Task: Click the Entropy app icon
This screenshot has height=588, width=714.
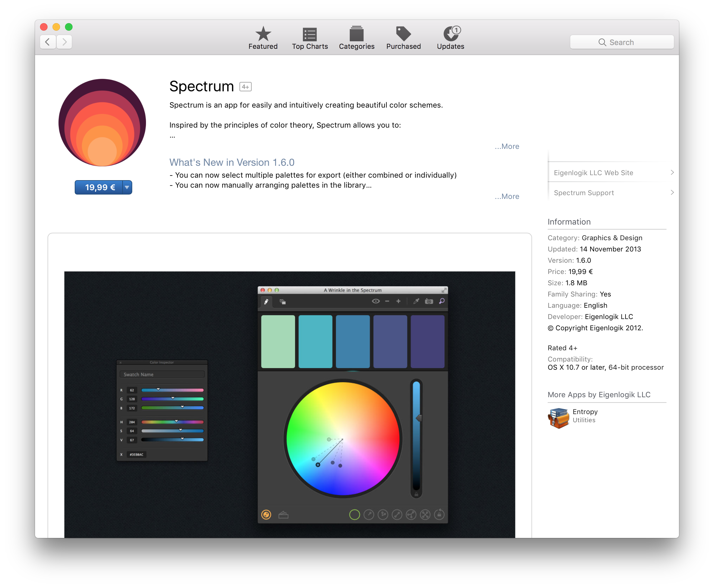Action: [558, 418]
